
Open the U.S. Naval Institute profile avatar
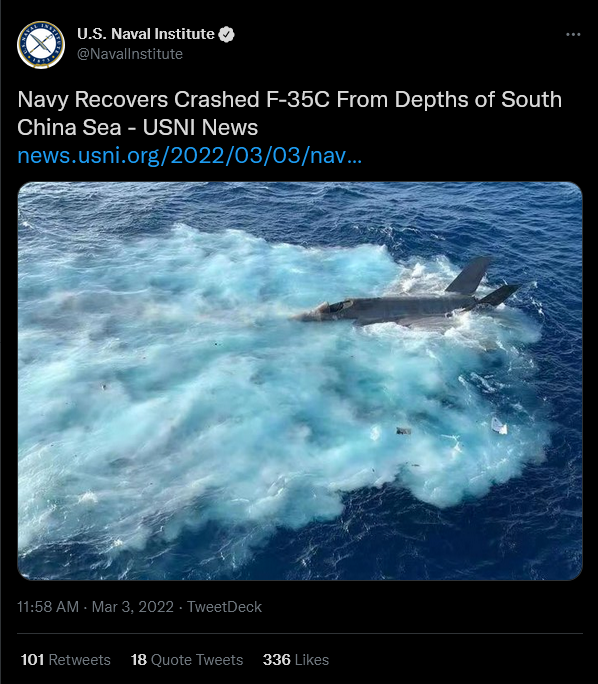[41, 44]
